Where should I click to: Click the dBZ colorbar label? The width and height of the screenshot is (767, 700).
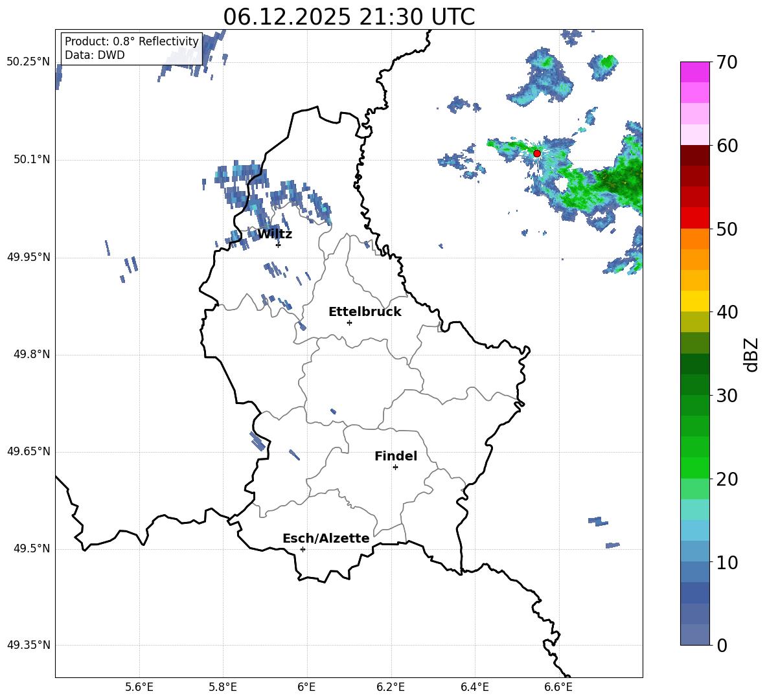750,354
